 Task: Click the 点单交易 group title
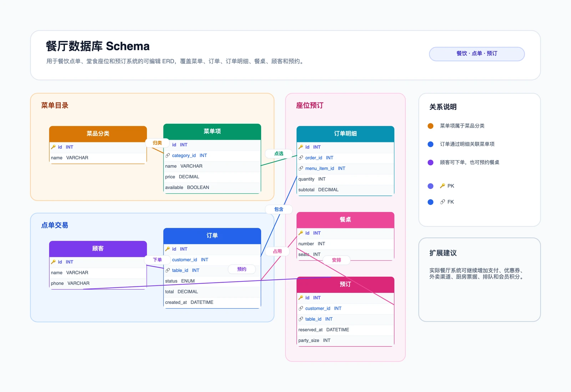tap(55, 225)
